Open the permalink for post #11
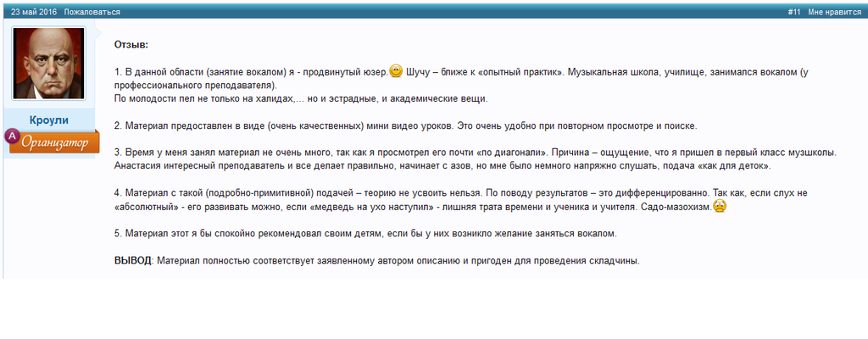868x339 pixels. 794,13
